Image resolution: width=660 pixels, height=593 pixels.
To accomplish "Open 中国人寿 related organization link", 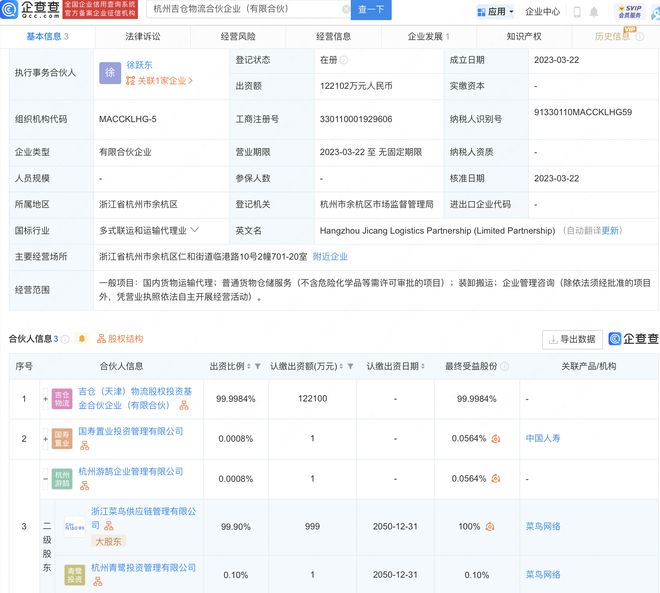I will pos(543,439).
